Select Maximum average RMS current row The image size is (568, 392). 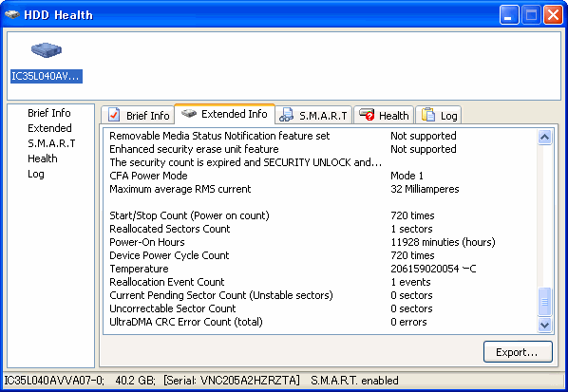click(x=321, y=189)
